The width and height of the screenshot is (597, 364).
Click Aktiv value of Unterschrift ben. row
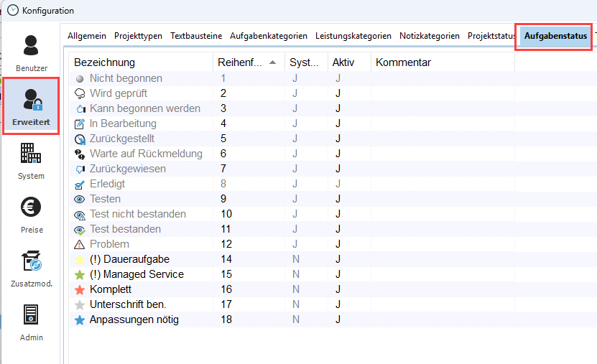338,304
